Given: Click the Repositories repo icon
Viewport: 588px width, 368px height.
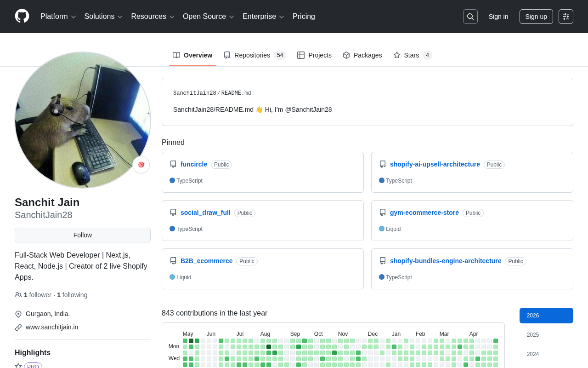Looking at the screenshot, I should [x=227, y=55].
